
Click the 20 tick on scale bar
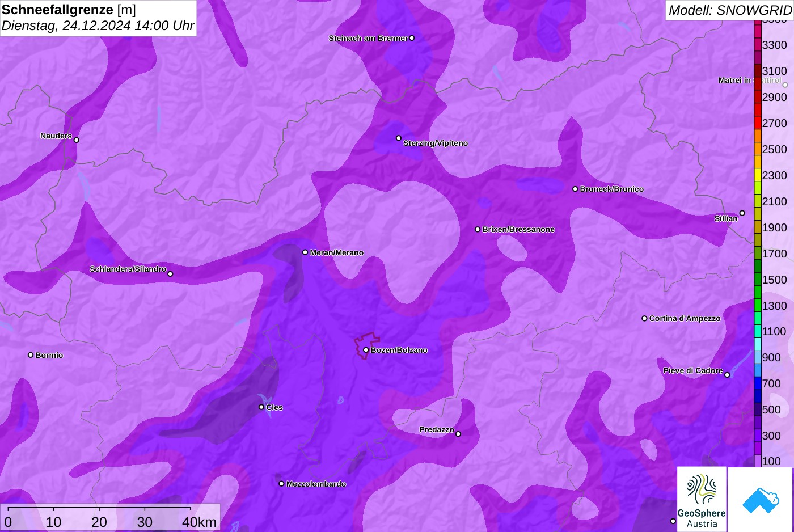click(x=99, y=522)
